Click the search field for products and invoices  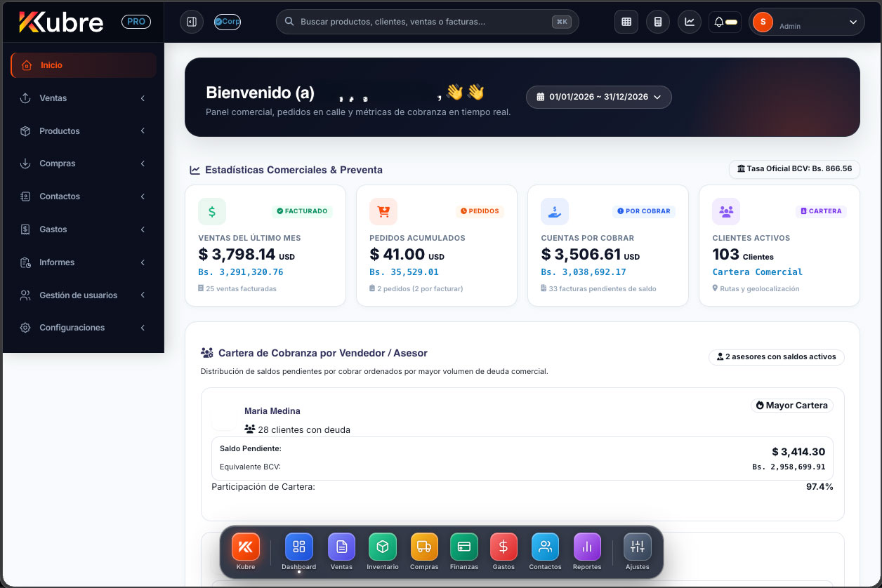pos(428,22)
